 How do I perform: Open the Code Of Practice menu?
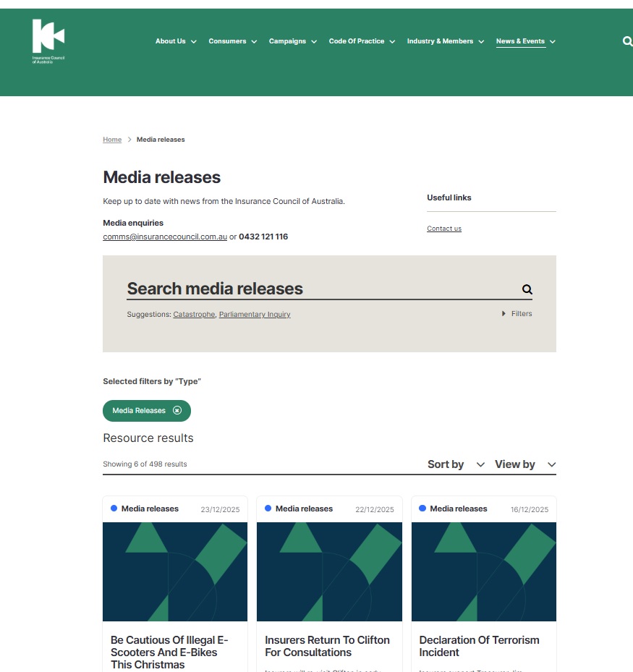pos(362,41)
